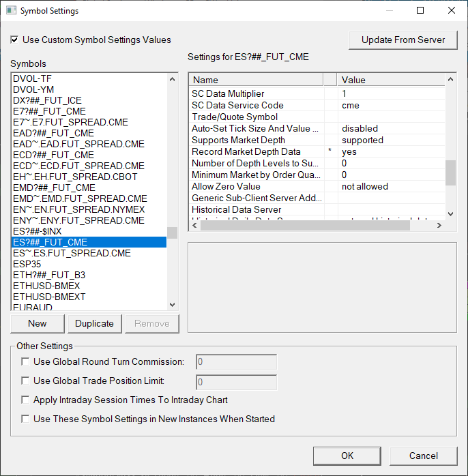Click Global Round Turn Commission input field
468x476 pixels.
pos(236,362)
